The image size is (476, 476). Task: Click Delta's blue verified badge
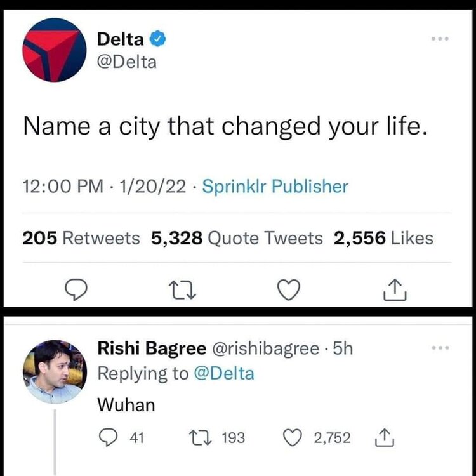[158, 39]
